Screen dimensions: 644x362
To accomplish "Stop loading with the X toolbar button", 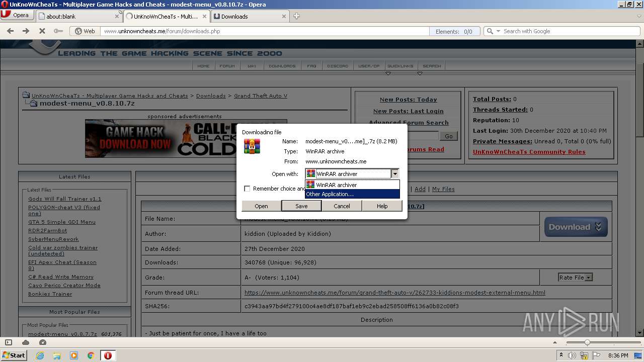I will (42, 31).
